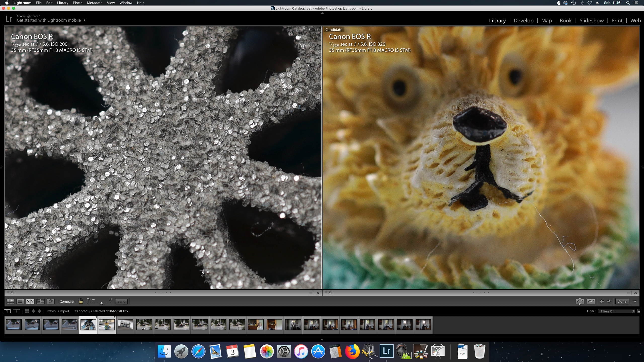Select next photo with right arrow
Screen dimensions: 644x362
click(x=609, y=301)
